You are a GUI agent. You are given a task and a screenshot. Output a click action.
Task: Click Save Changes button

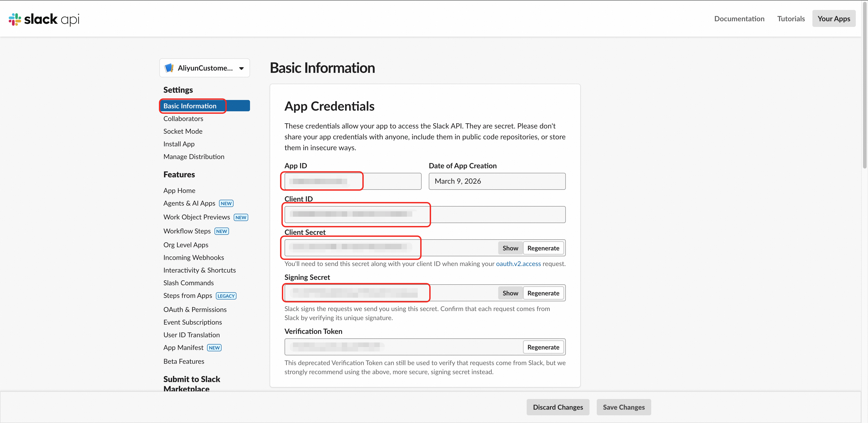pos(624,407)
